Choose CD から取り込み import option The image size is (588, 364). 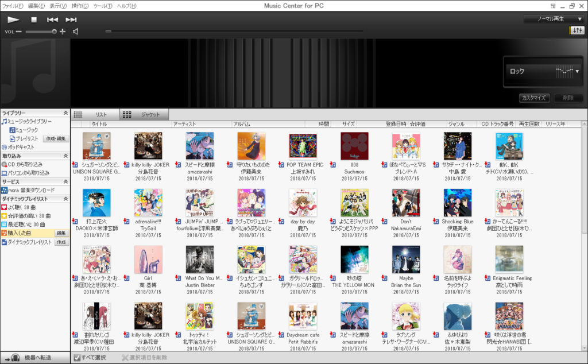click(22, 164)
